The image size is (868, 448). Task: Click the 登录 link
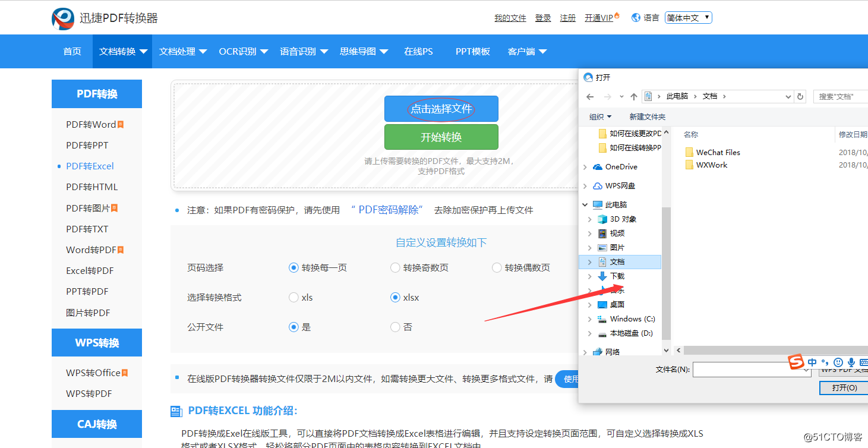pyautogui.click(x=543, y=18)
